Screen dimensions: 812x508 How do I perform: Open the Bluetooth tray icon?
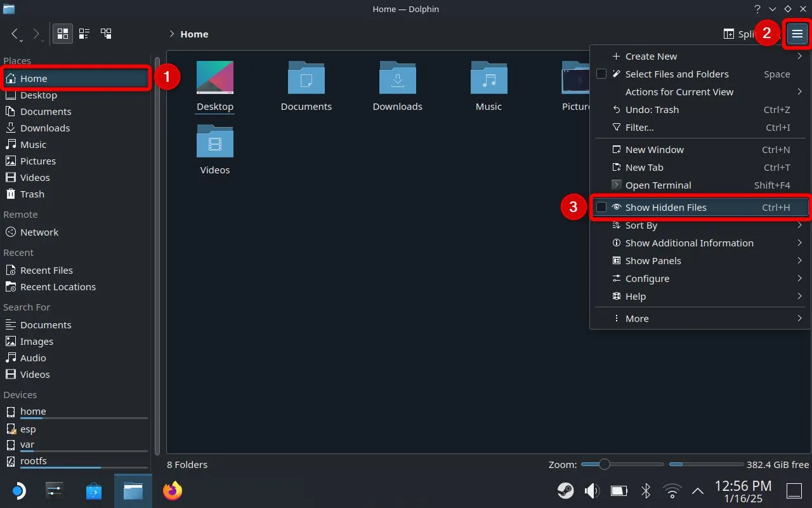tap(646, 491)
